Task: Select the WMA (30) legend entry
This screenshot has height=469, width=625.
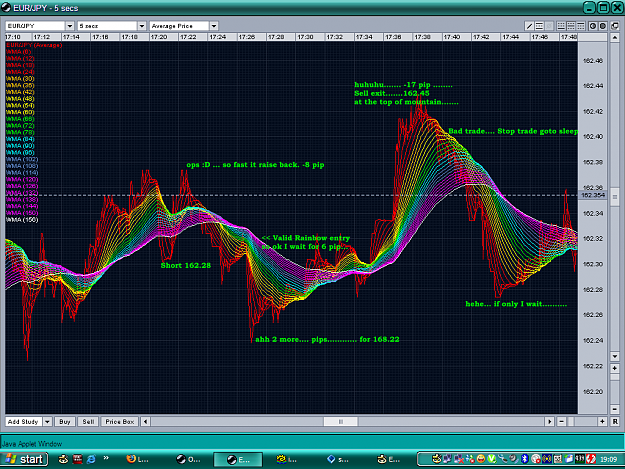Action: click(x=20, y=78)
